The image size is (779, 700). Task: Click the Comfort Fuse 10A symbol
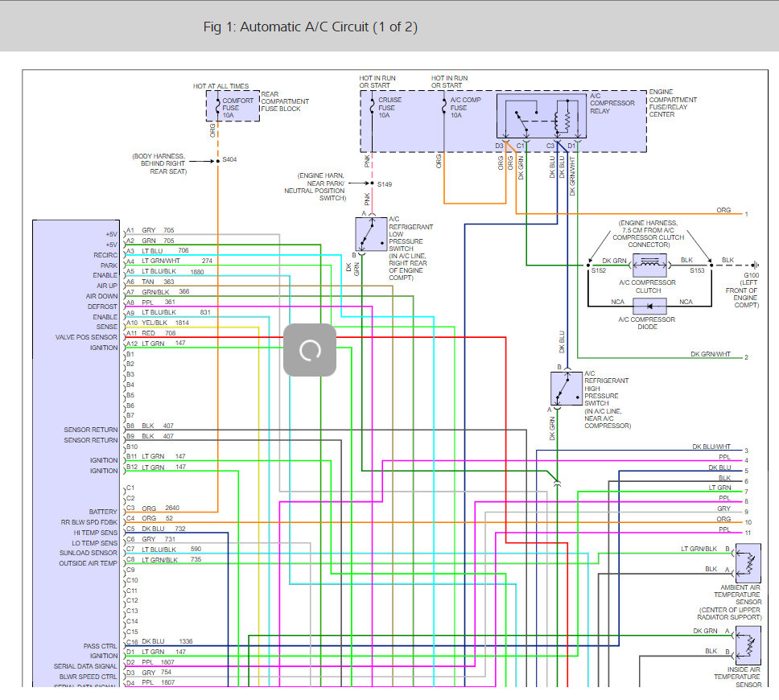pos(217,106)
